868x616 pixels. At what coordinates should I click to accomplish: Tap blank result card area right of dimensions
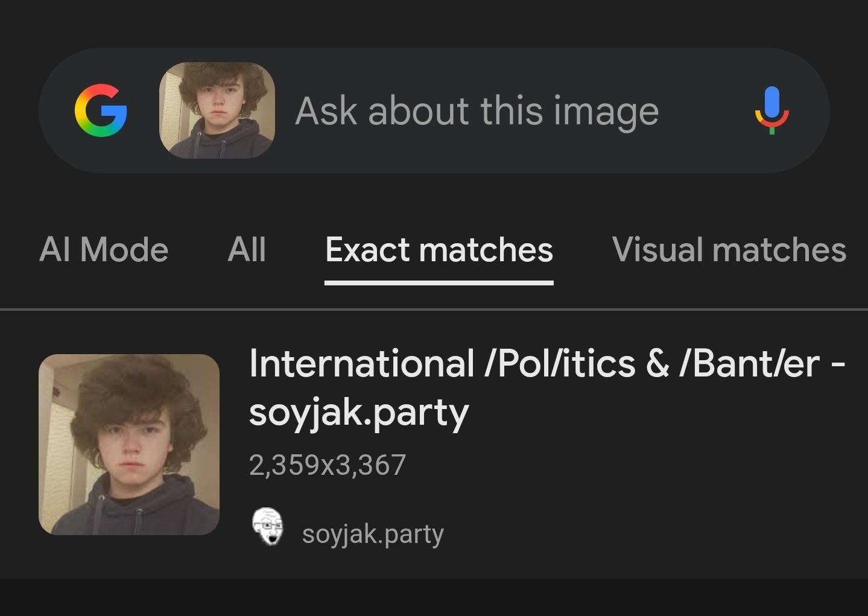(x=603, y=465)
